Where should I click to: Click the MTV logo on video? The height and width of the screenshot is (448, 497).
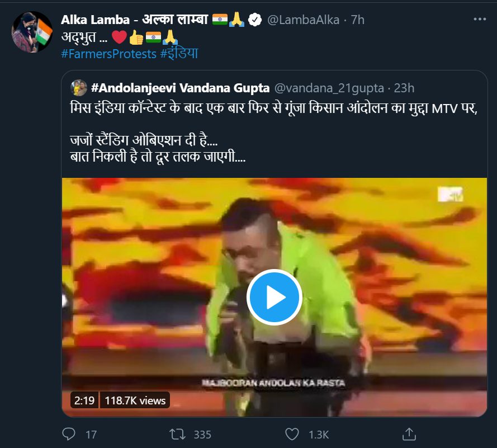point(450,194)
